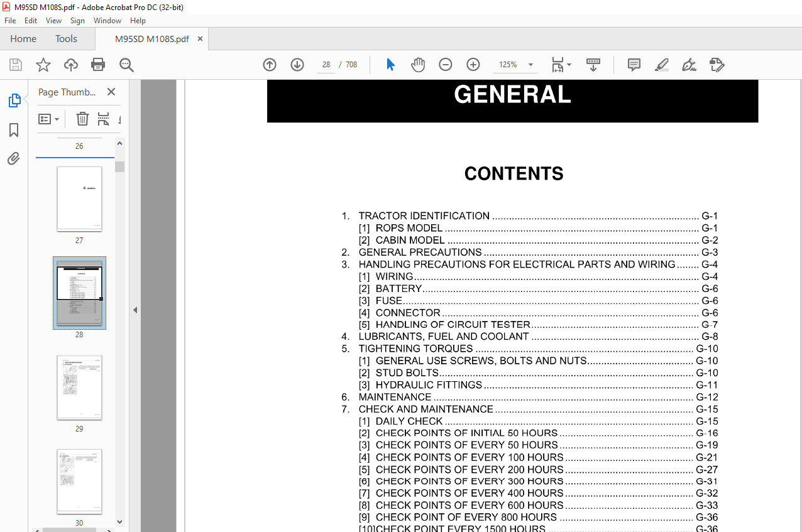
Task: Select page 27 thumbnail
Action: 79,199
